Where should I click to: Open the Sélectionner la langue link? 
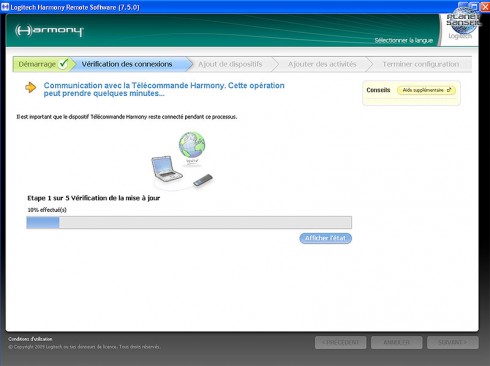point(403,40)
